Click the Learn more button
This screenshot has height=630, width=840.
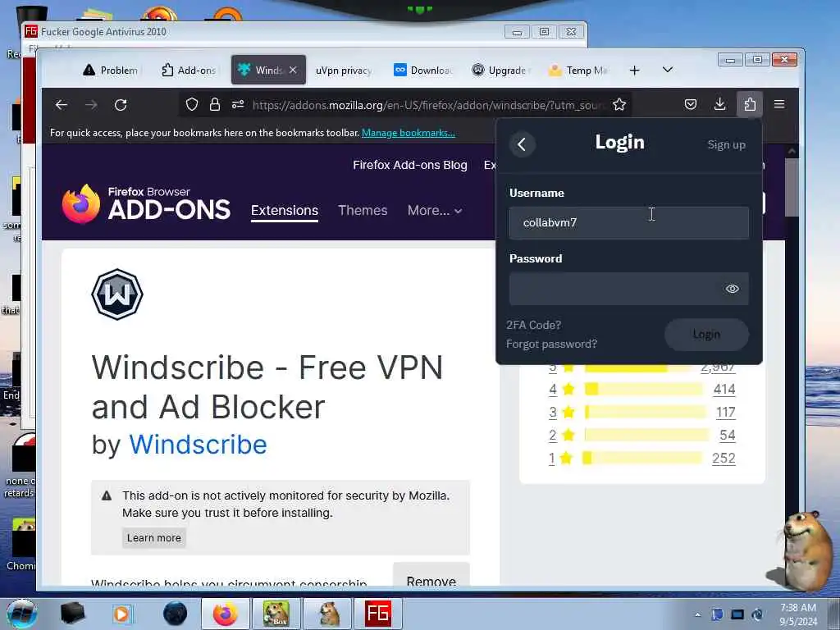point(153,538)
